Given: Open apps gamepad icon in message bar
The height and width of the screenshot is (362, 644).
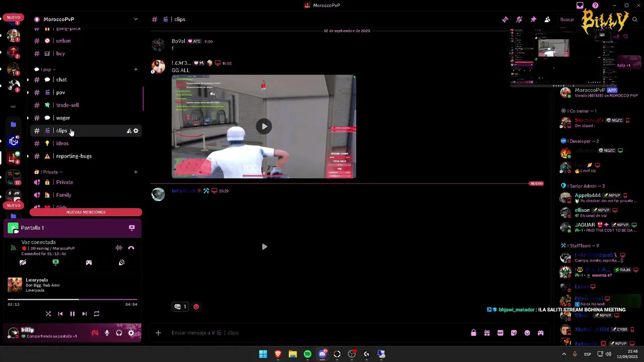Looking at the screenshot, I should click(x=541, y=333).
